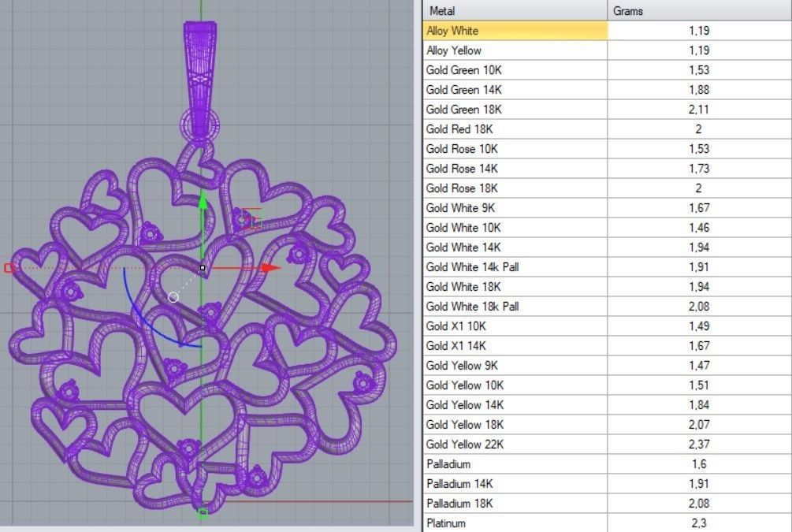Select the Platinum row
The image size is (792, 532).
[x=607, y=523]
